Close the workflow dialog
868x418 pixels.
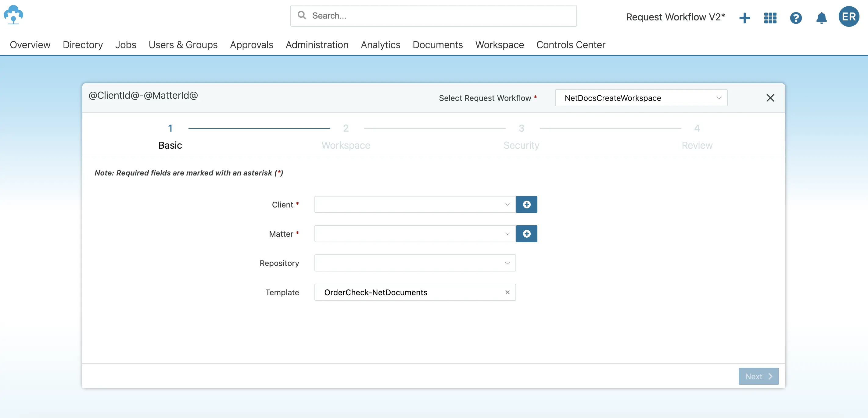coord(771,97)
